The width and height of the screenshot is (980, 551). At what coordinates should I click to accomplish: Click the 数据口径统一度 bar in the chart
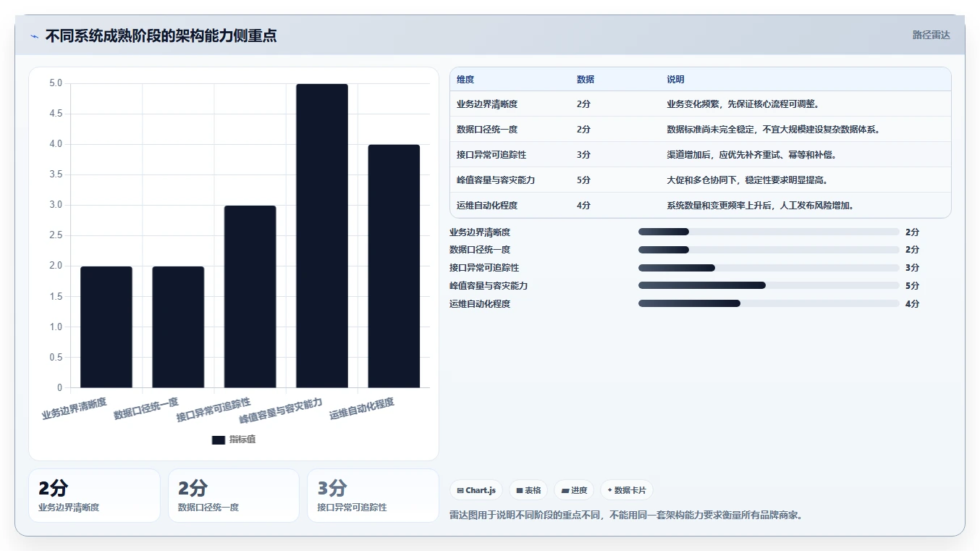178,327
